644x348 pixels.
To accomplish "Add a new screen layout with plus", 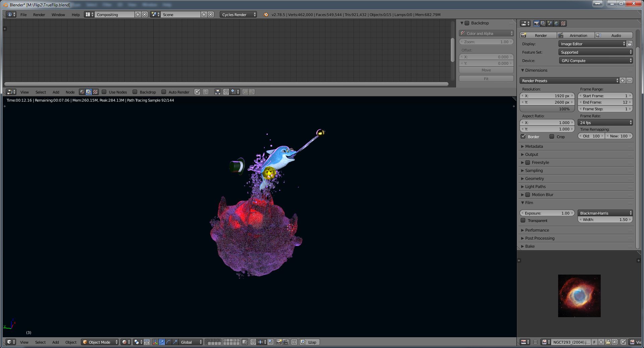I will tap(138, 14).
